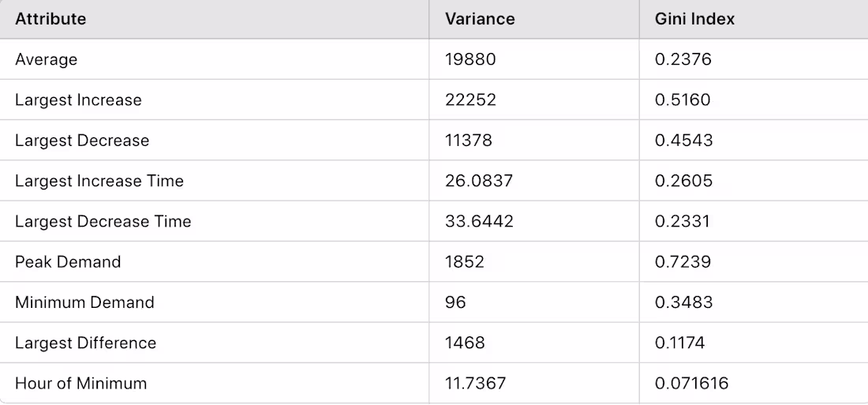
Task: Select variance value 19880
Action: 470,59
